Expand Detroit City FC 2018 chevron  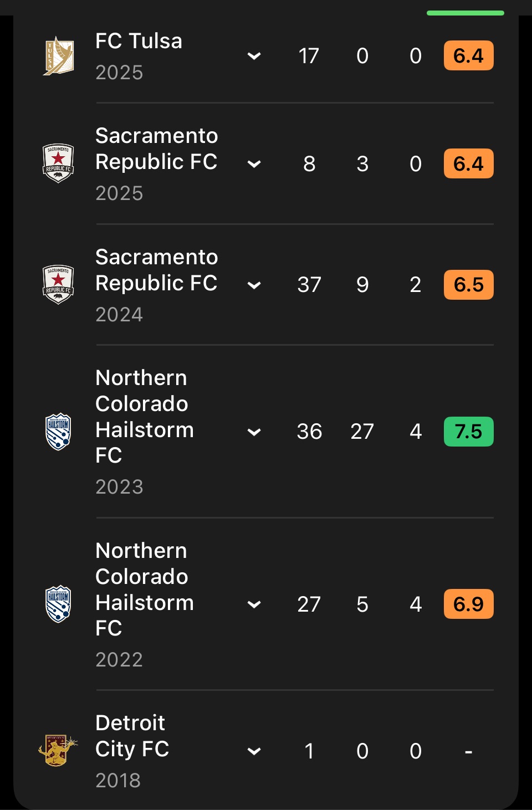pos(254,751)
